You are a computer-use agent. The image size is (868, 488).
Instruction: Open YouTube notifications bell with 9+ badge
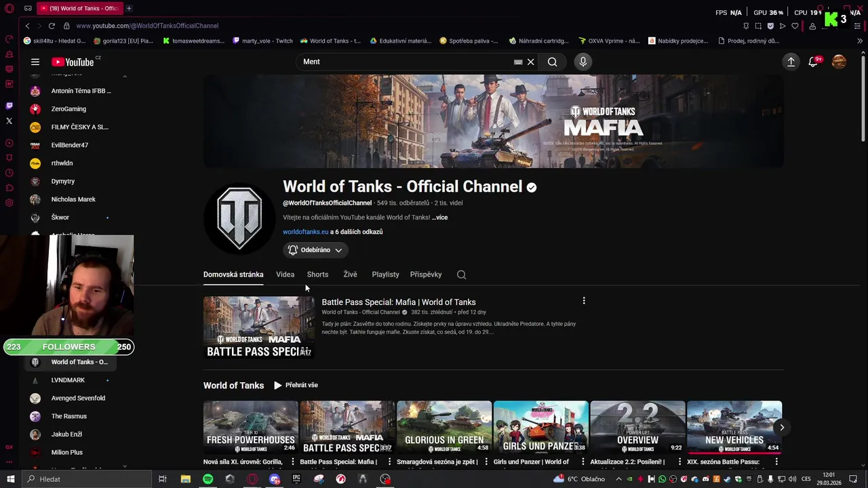click(814, 62)
